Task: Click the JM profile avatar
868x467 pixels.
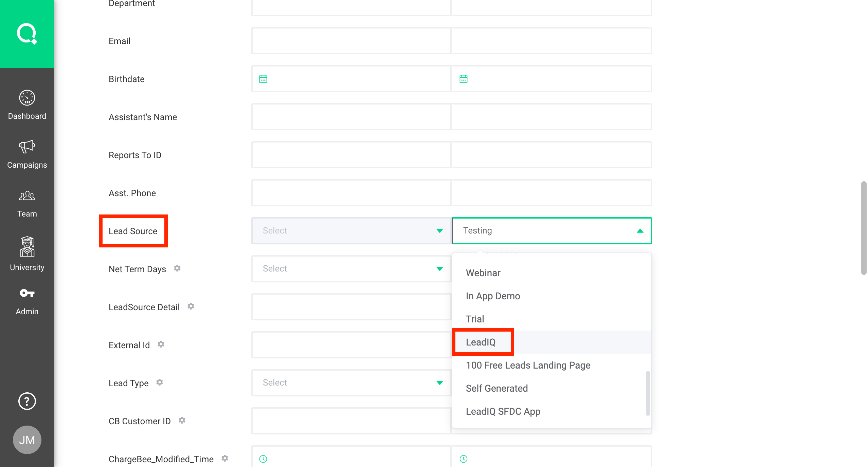Action: point(27,440)
